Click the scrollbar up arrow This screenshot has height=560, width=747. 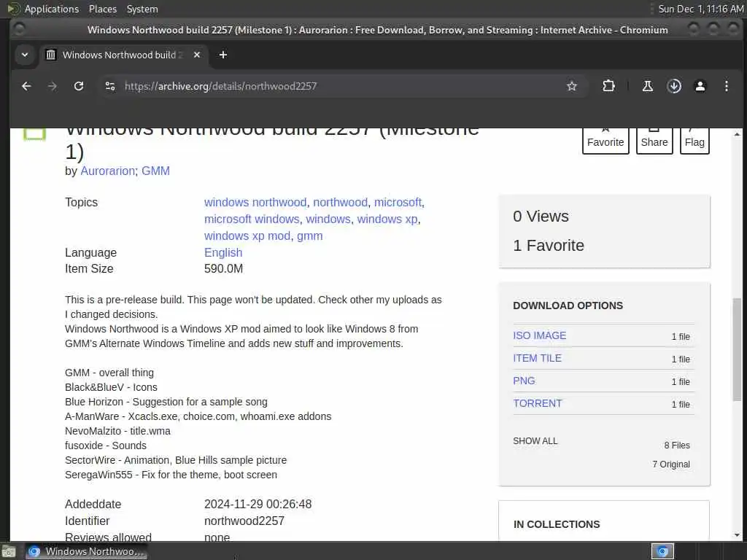(x=737, y=134)
